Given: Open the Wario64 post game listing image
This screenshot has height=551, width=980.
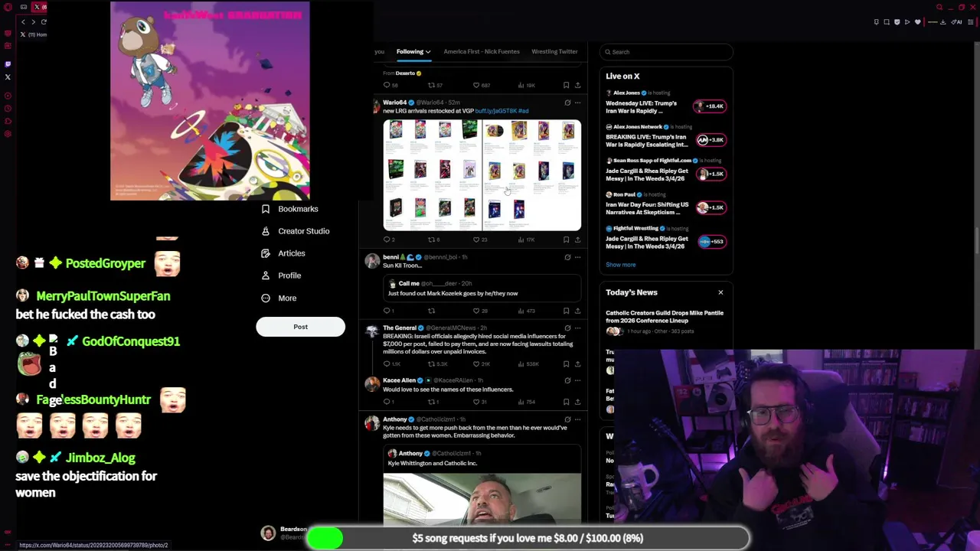Looking at the screenshot, I should pos(482,175).
